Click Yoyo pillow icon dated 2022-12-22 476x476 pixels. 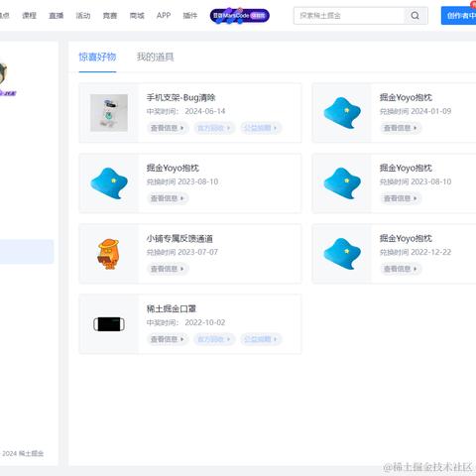(x=342, y=254)
